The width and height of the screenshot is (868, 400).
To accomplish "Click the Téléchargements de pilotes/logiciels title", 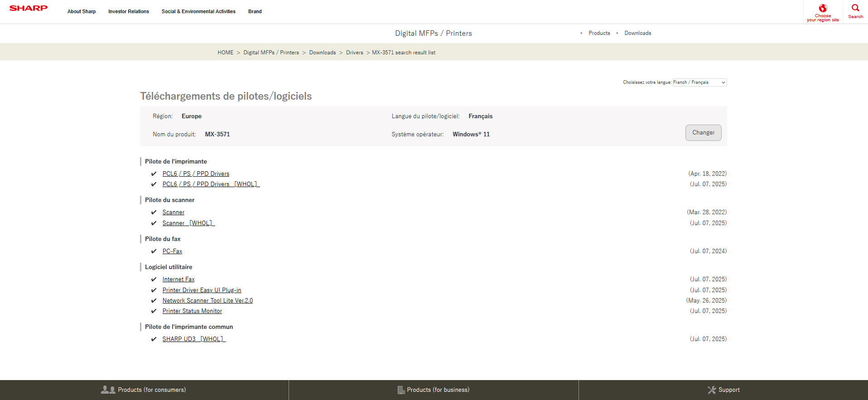I will click(x=226, y=96).
